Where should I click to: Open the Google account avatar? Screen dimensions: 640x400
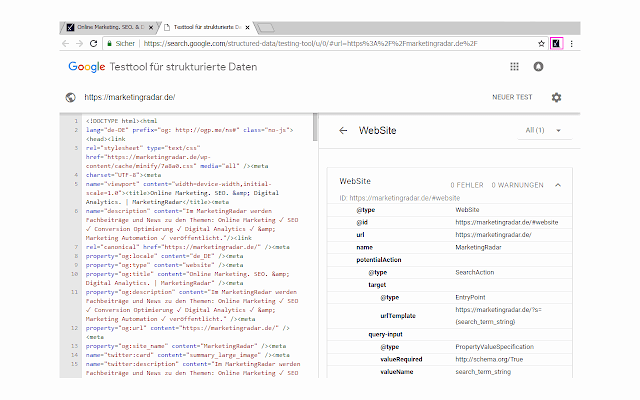click(x=538, y=67)
